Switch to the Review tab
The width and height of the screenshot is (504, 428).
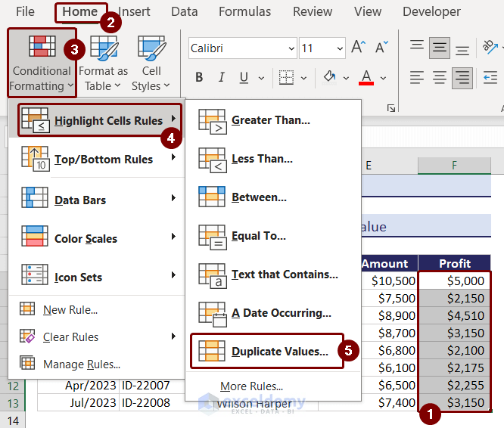[313, 11]
